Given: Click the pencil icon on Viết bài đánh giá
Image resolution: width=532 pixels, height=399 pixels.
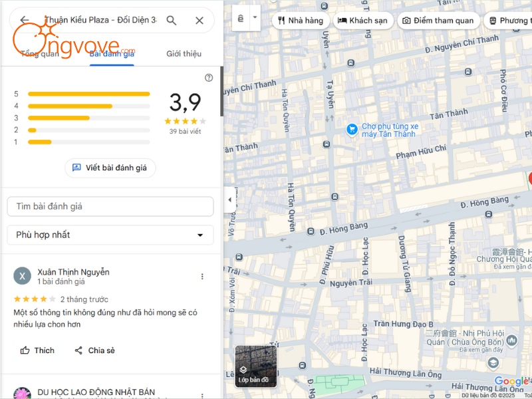Looking at the screenshot, I should 76,168.
